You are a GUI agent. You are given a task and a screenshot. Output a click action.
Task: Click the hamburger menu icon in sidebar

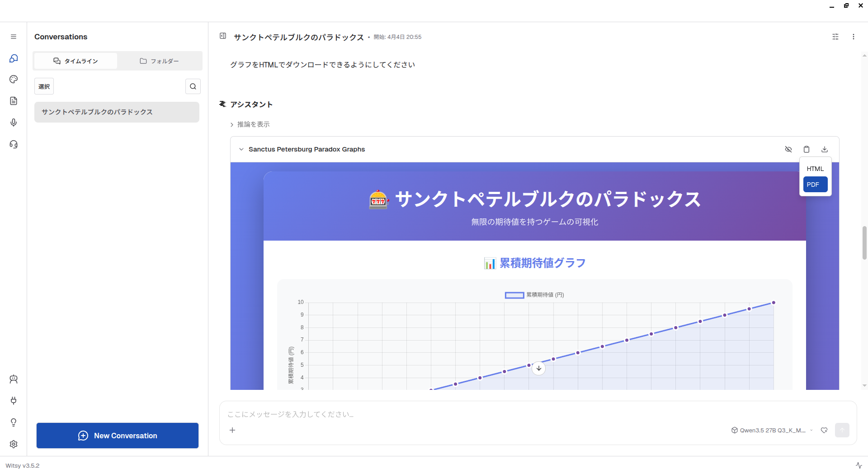click(x=14, y=37)
